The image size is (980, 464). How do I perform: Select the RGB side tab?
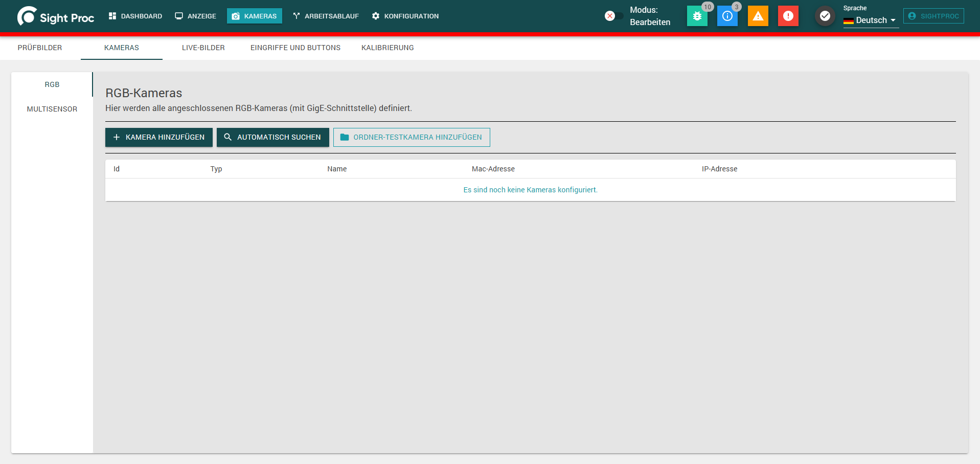(52, 84)
